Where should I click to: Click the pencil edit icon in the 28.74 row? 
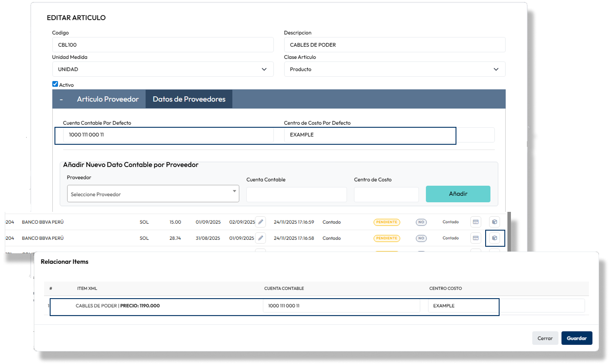point(260,238)
